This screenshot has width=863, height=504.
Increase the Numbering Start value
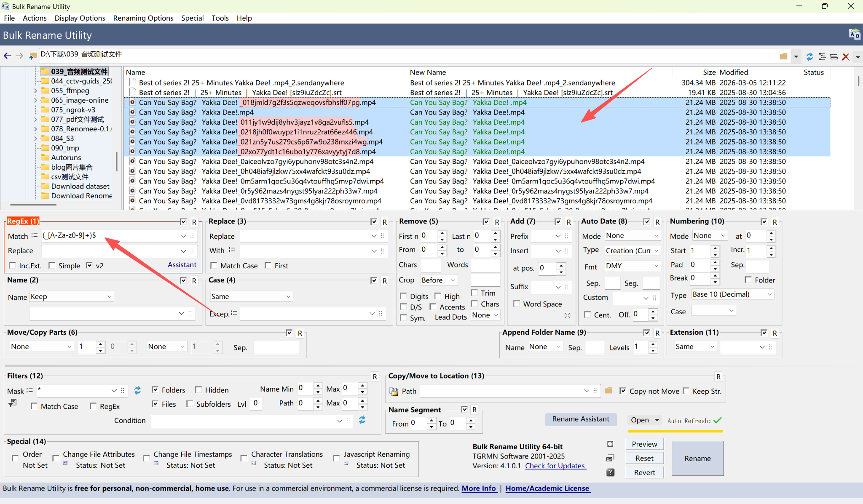(x=715, y=248)
